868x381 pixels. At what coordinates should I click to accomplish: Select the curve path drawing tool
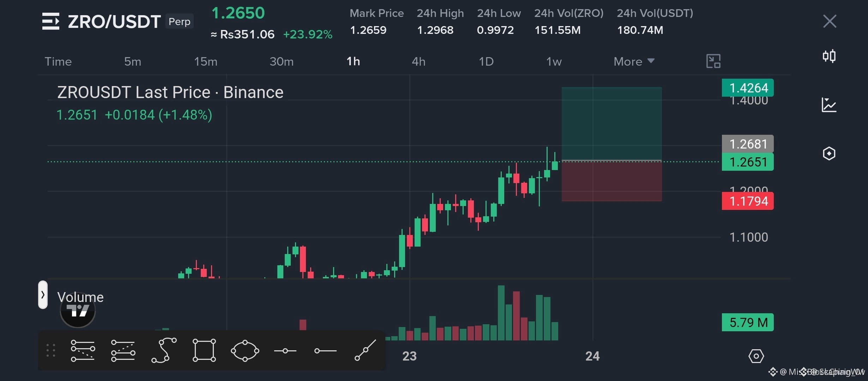(164, 350)
